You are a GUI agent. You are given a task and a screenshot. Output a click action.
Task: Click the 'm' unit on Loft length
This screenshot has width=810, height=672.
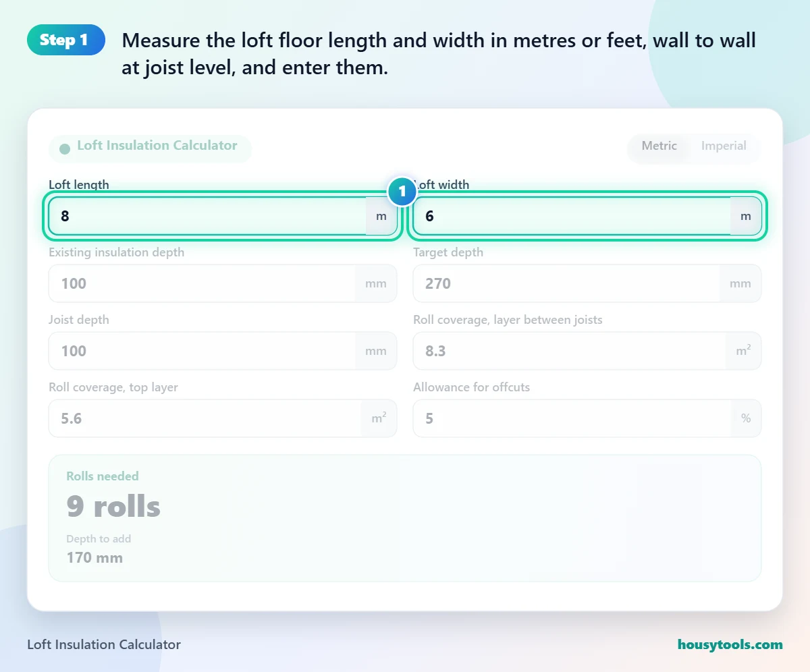(381, 216)
